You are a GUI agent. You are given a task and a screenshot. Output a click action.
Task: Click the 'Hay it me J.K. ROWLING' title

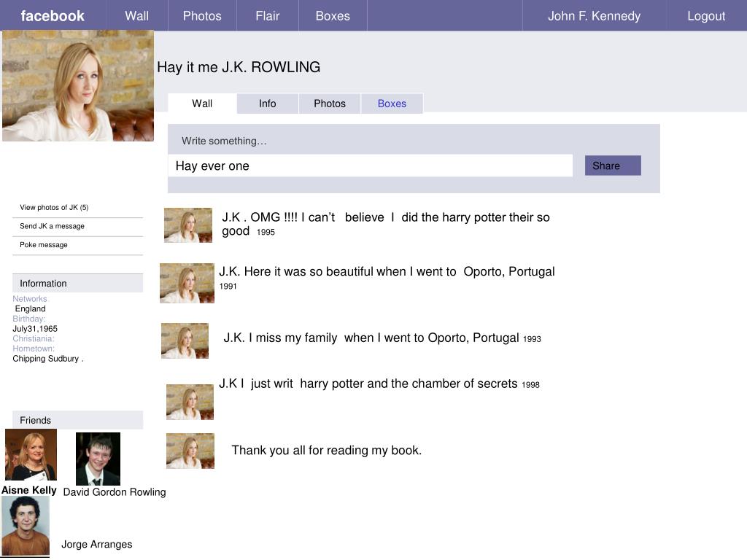[239, 67]
